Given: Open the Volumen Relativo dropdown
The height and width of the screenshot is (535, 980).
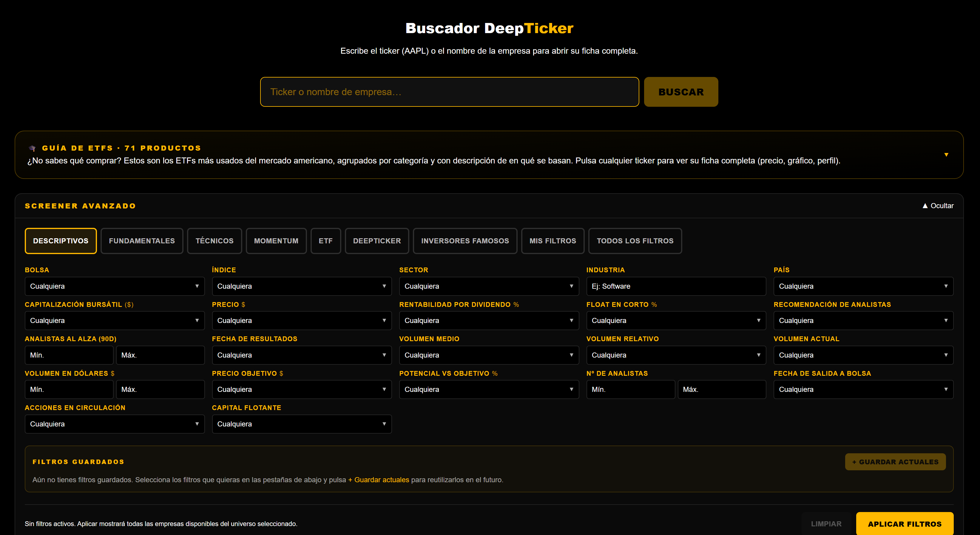Looking at the screenshot, I should (676, 355).
